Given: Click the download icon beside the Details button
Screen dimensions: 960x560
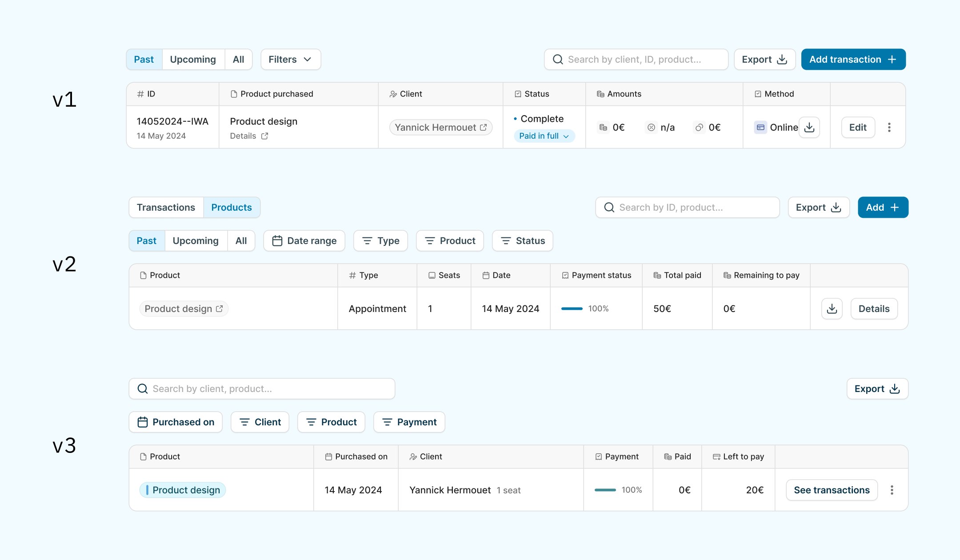Looking at the screenshot, I should [x=832, y=309].
